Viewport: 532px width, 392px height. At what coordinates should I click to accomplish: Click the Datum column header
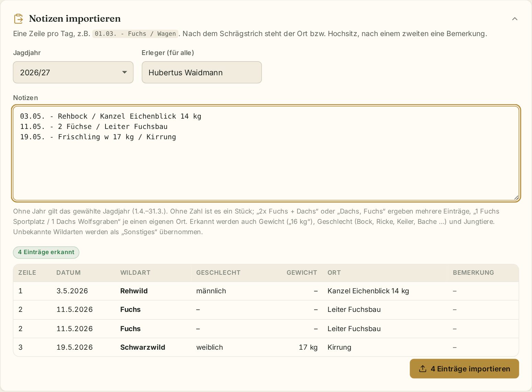coord(68,273)
